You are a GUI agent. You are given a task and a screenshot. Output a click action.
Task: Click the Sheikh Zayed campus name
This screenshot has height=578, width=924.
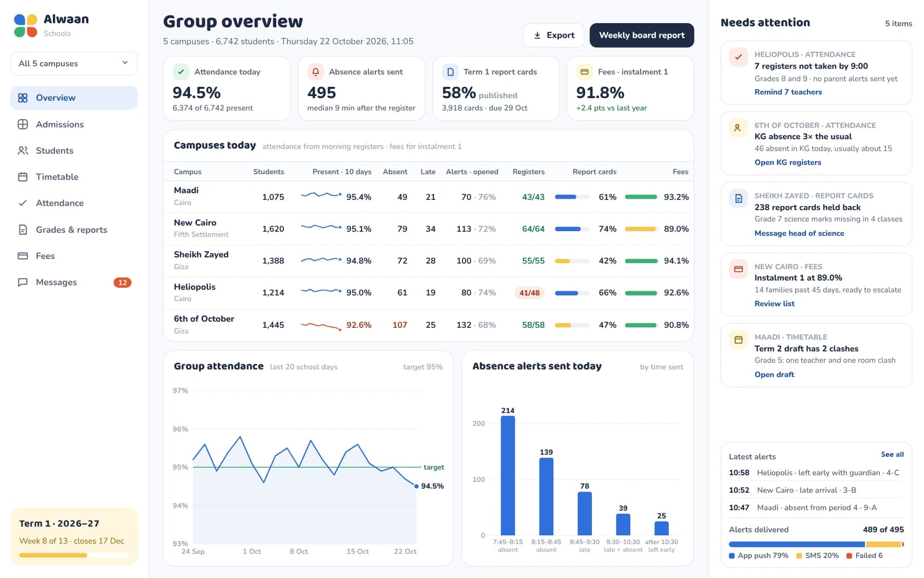201,254
